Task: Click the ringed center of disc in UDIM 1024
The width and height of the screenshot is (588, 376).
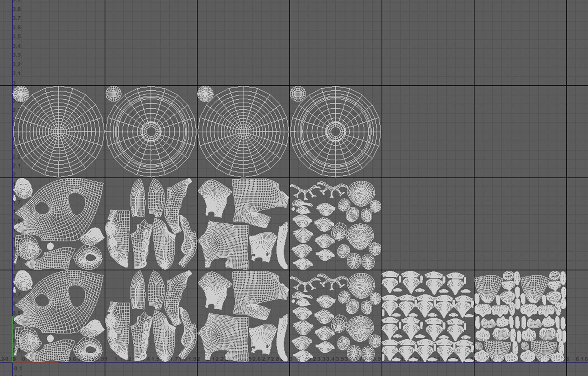Action: (x=335, y=132)
